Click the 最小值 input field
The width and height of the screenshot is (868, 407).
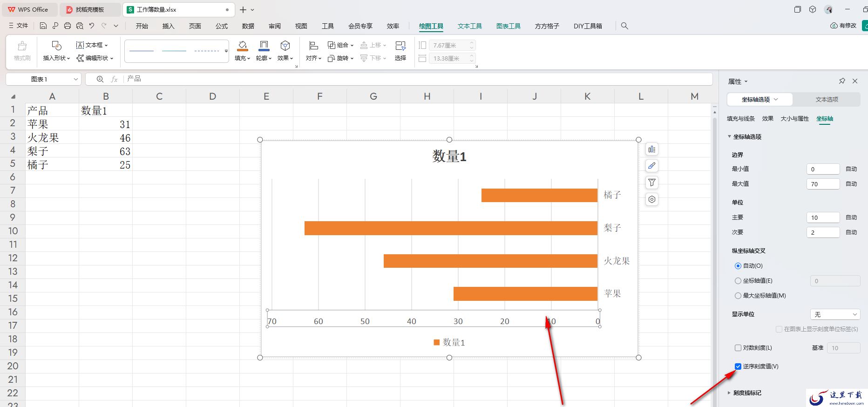click(x=823, y=169)
